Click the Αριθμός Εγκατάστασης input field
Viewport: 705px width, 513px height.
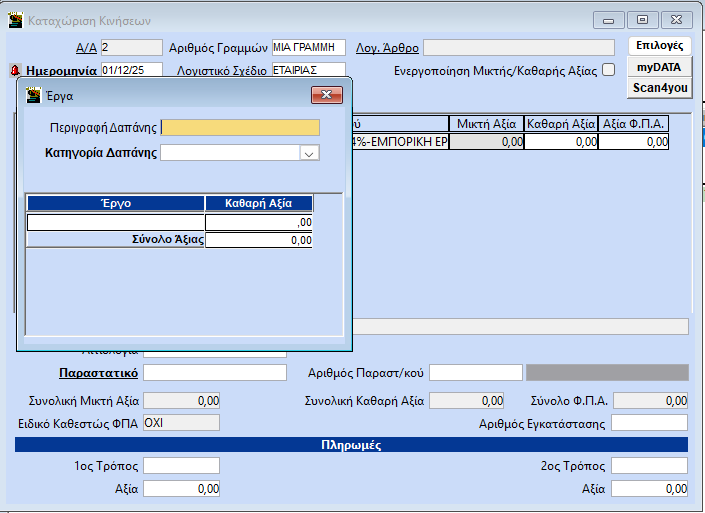(x=649, y=422)
